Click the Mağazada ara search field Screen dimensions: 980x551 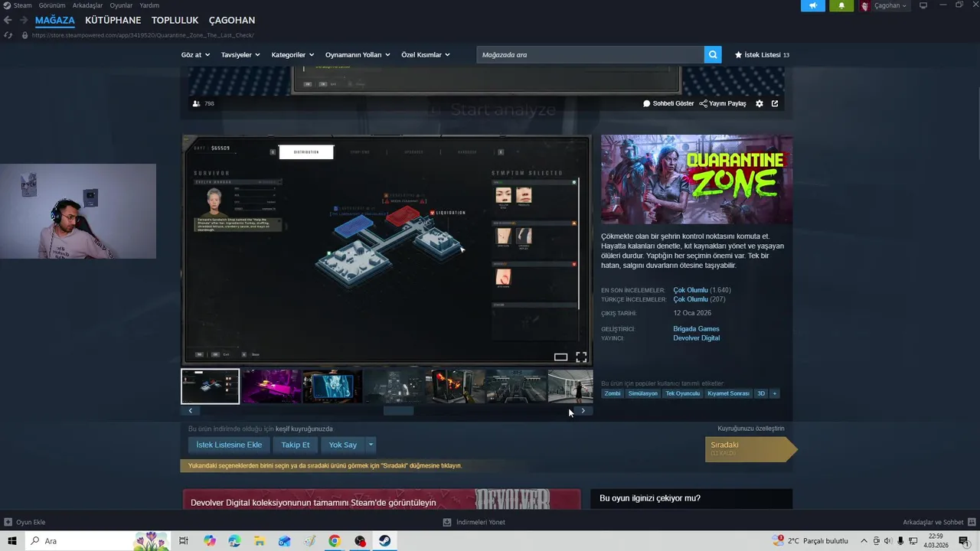coord(590,54)
